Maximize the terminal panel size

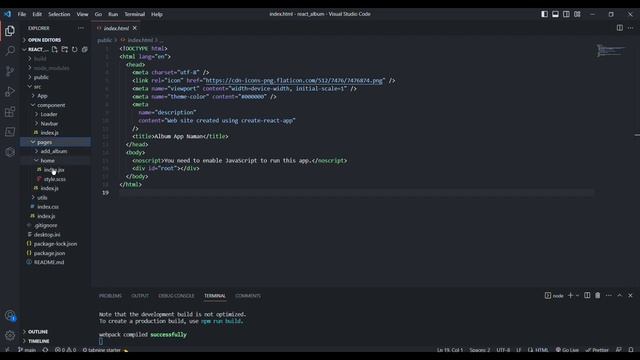(620, 296)
